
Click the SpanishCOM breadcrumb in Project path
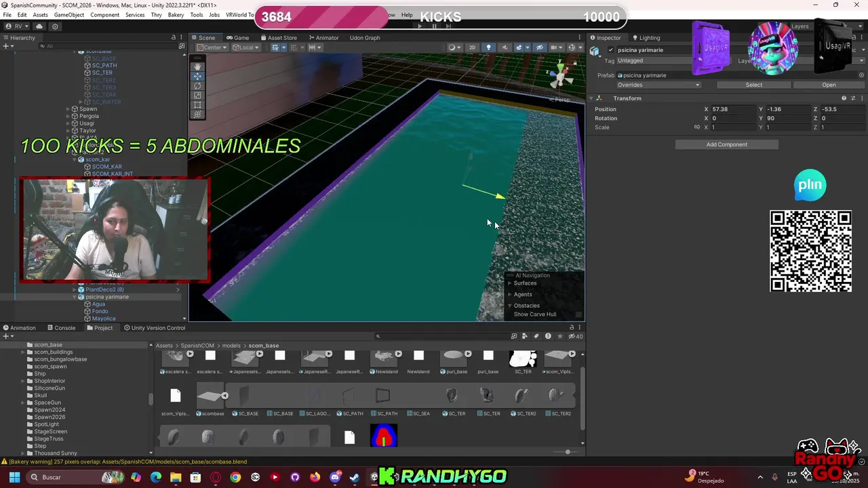197,346
